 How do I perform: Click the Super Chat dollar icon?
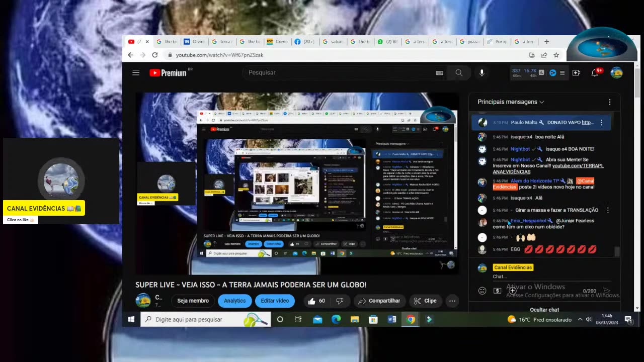[x=497, y=291]
